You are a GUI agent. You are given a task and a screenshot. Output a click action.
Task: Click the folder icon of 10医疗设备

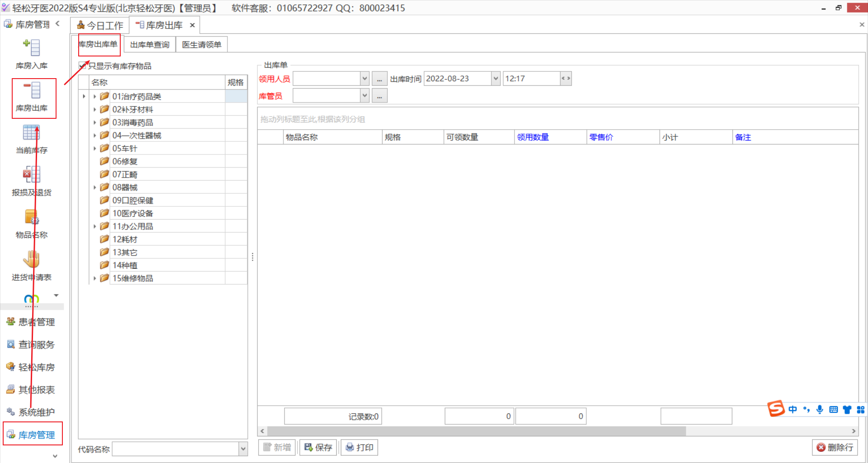(x=104, y=213)
